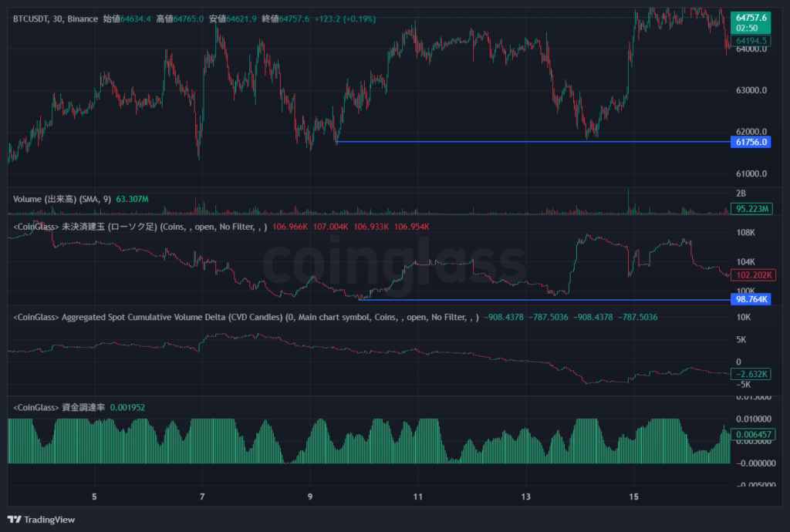Click the 61000.0 price axis label
Screen dimensions: 790x532
[x=751, y=173]
